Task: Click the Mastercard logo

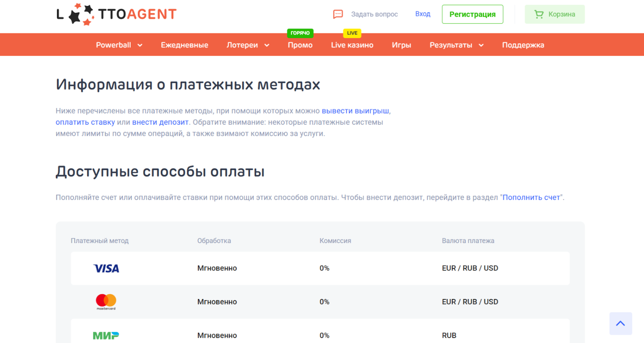Action: pos(106,302)
